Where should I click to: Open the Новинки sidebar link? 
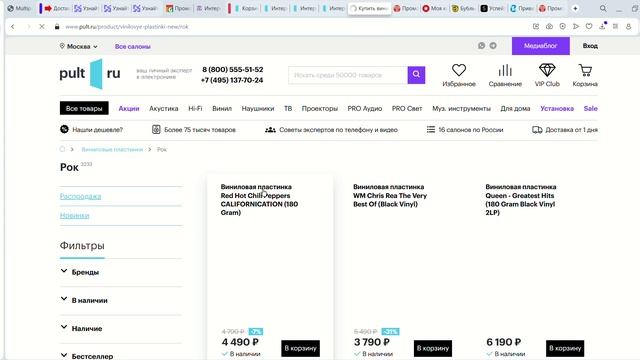tap(74, 216)
